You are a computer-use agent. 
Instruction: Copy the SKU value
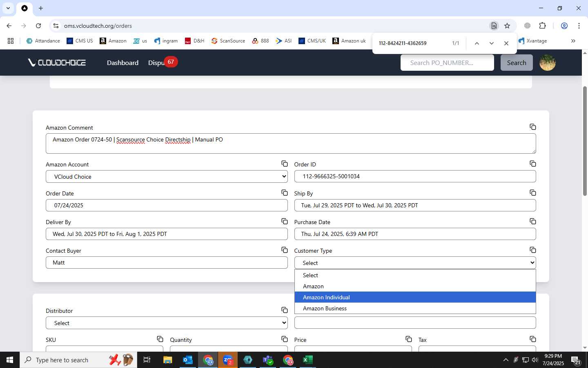(160, 339)
